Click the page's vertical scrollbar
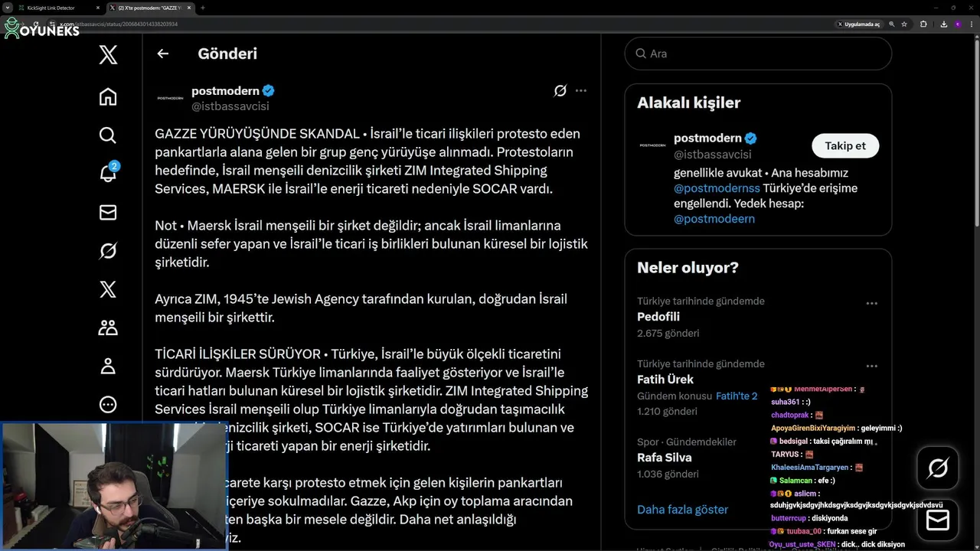The image size is (980, 551). coord(976,134)
